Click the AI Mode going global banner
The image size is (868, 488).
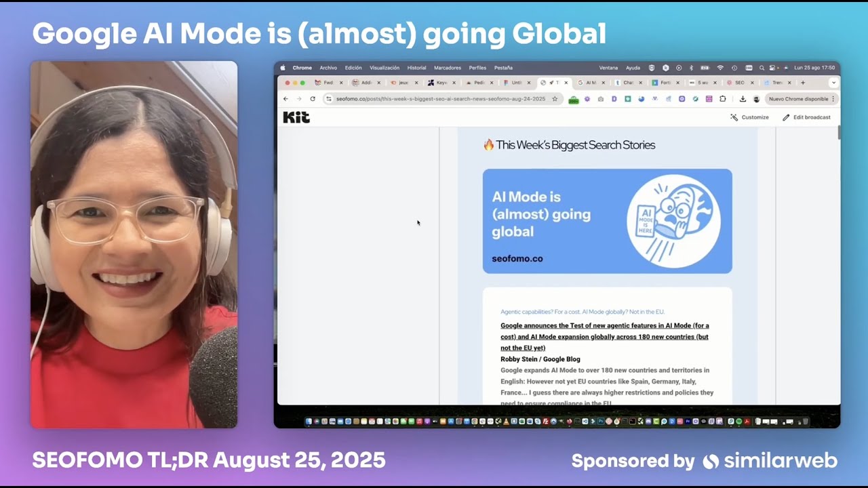pos(607,221)
